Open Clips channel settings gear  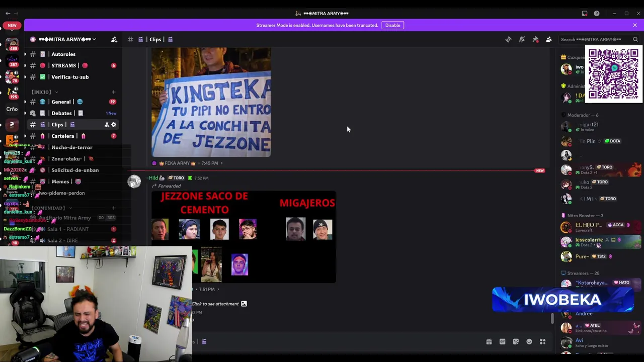(x=114, y=125)
